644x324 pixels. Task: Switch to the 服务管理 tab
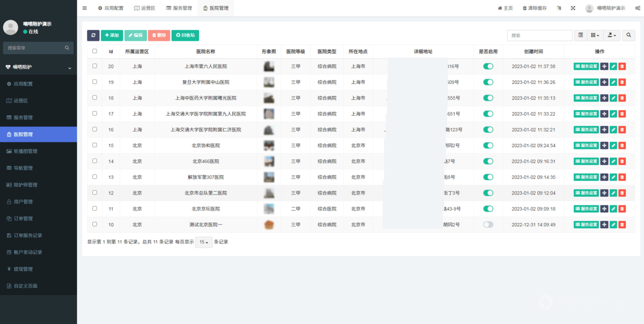[179, 8]
